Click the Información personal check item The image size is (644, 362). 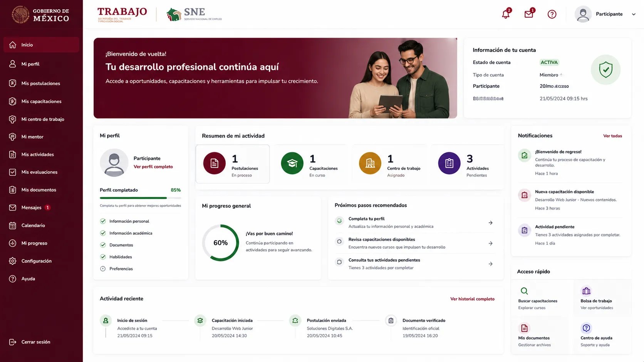tap(124, 221)
